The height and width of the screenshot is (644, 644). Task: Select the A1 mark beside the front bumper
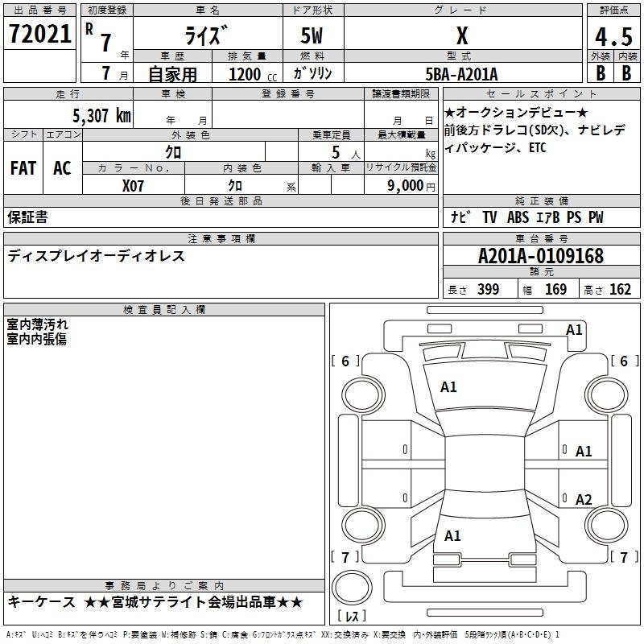(574, 329)
